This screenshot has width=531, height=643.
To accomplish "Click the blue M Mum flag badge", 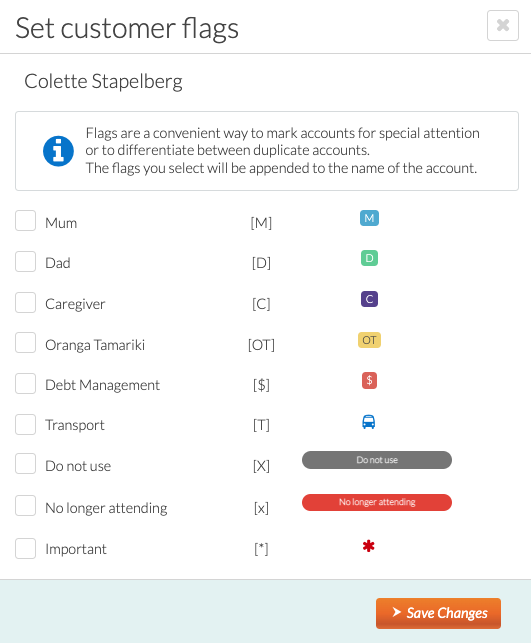I will click(x=369, y=218).
